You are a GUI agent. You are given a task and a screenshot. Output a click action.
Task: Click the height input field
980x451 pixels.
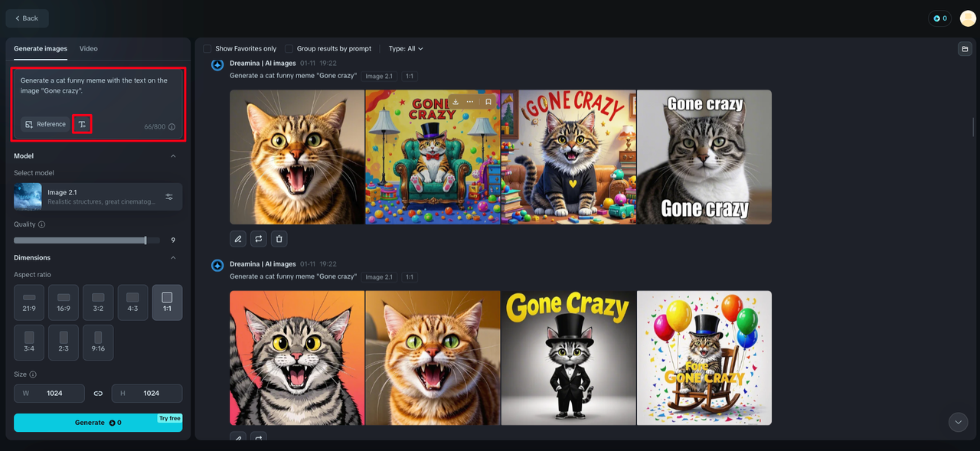pyautogui.click(x=147, y=393)
